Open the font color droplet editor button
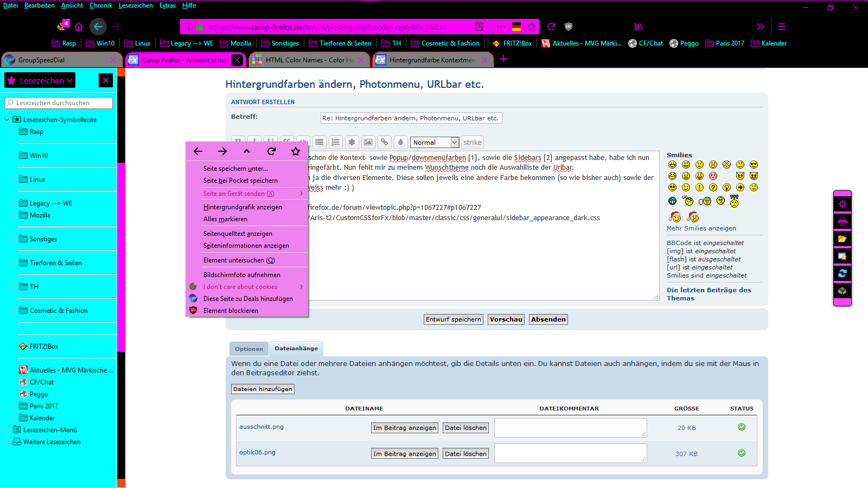This screenshot has height=488, width=868. pos(400,142)
